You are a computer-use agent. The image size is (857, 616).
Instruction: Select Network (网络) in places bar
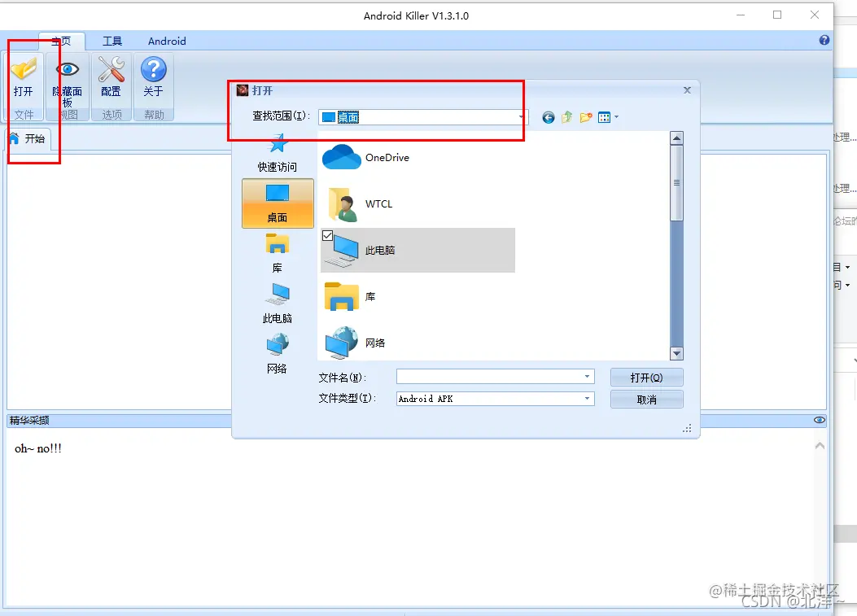[x=278, y=354]
